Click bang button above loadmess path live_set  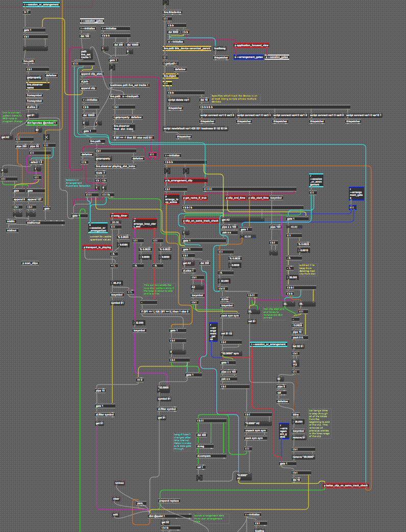[112, 67]
